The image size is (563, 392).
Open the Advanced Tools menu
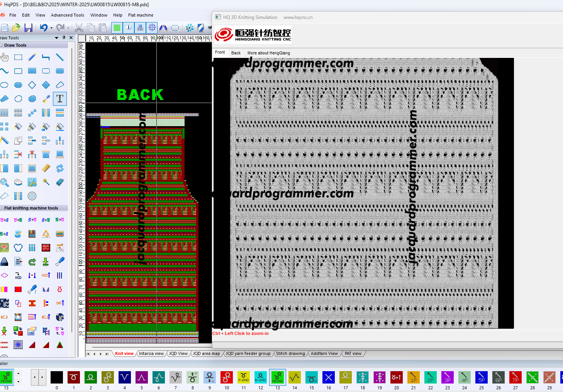pyautogui.click(x=67, y=15)
